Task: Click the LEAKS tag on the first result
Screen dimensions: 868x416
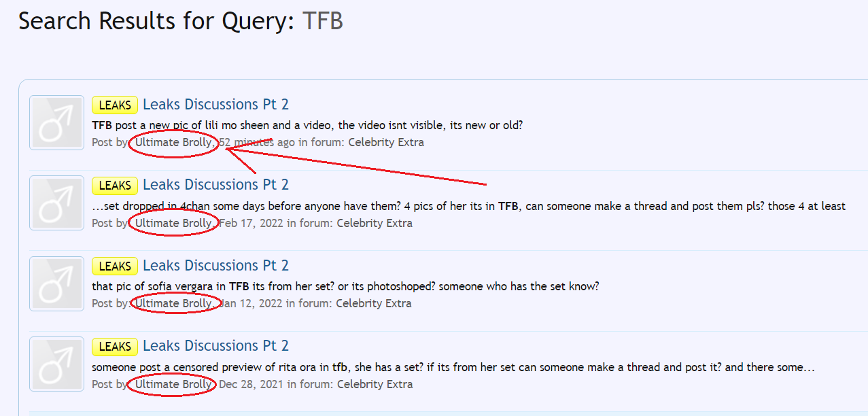Action: pos(115,105)
